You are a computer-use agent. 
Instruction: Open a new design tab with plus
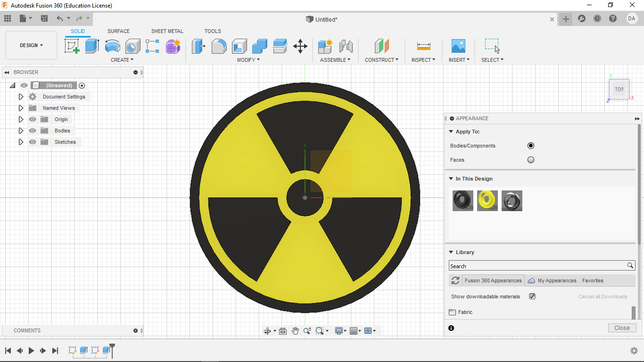566,19
